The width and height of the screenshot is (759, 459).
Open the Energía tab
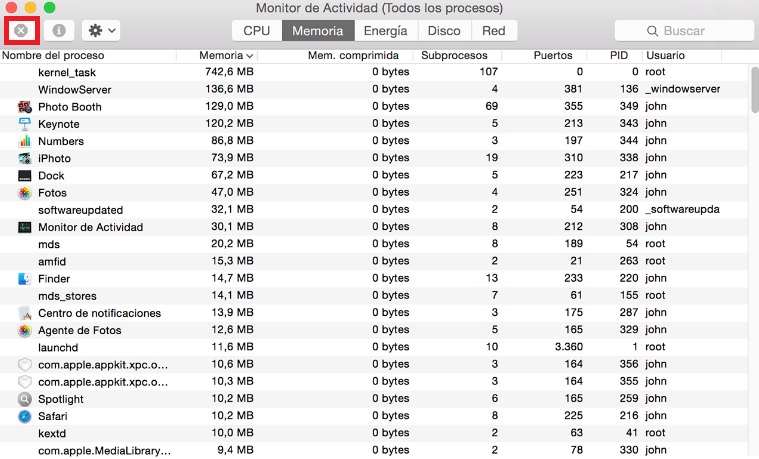386,31
